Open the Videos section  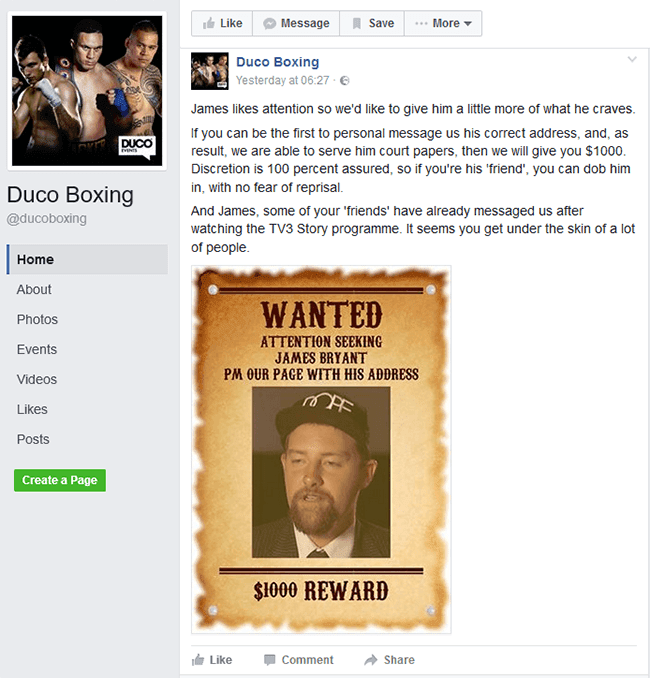[x=37, y=379]
